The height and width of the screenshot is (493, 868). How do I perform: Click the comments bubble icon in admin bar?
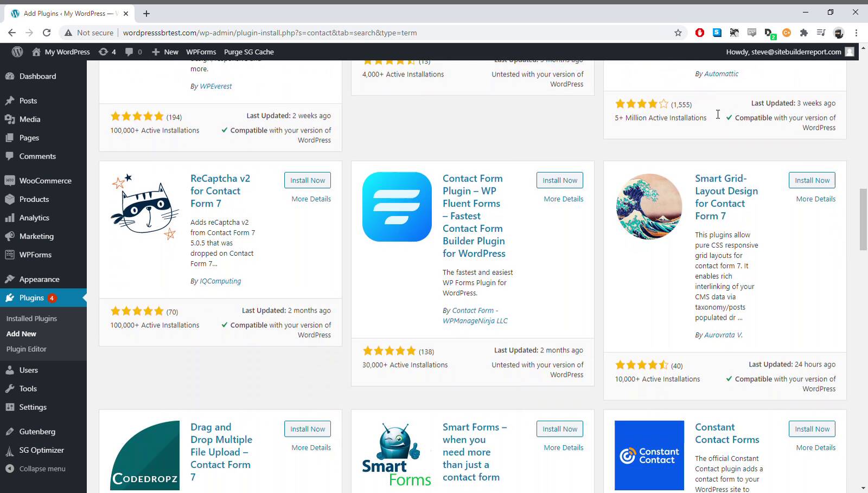(133, 52)
